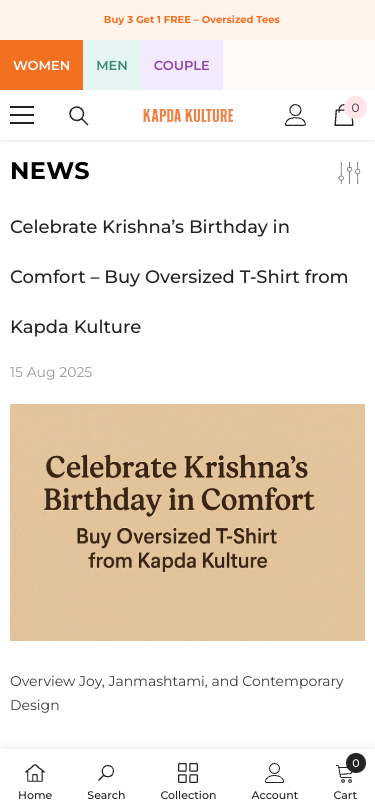Open the news filter sliders icon
375x812 pixels.
click(x=350, y=173)
